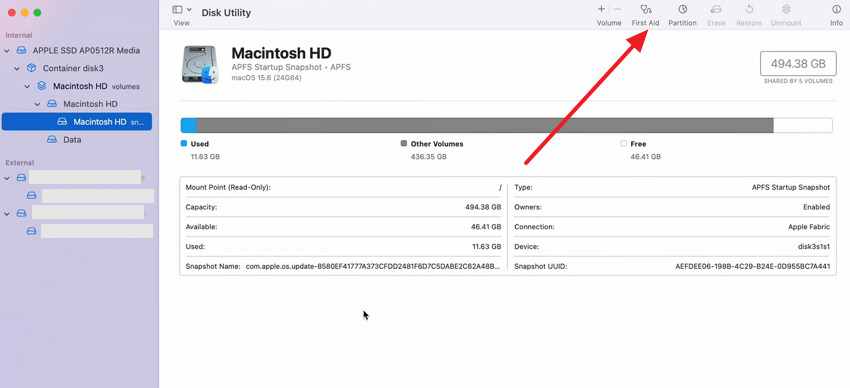Click the Owners value Enabled

816,207
